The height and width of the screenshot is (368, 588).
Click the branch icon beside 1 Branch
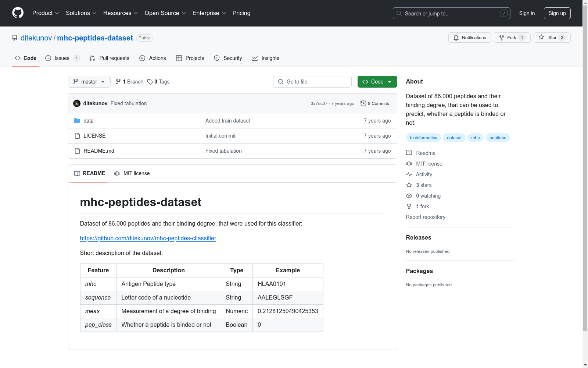click(x=118, y=82)
